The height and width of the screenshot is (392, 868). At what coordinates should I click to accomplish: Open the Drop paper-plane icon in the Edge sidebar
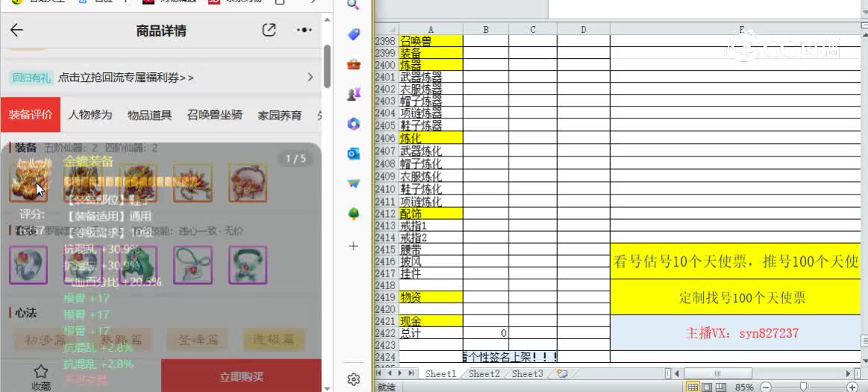tap(353, 184)
